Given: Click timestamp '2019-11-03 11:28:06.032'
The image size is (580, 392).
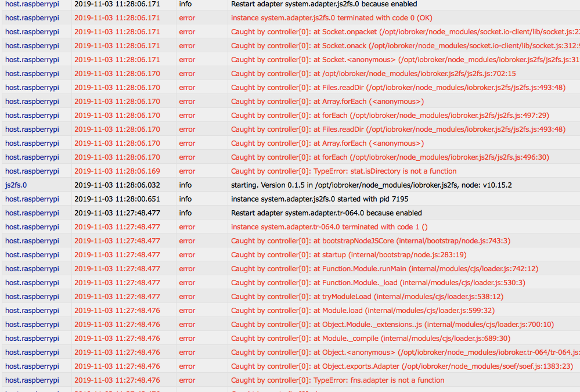Looking at the screenshot, I should [x=117, y=185].
